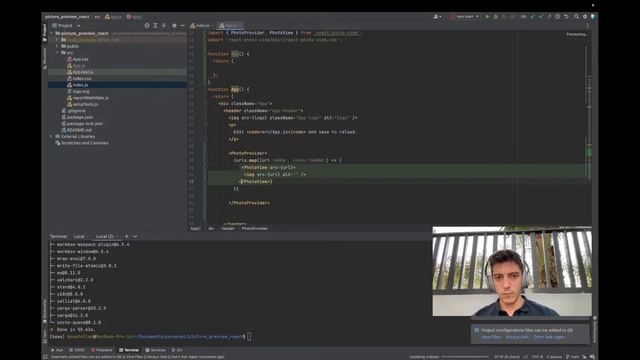Screen dimensions: 640x360
Task: Open the TODO tool window button
Action: point(77,350)
